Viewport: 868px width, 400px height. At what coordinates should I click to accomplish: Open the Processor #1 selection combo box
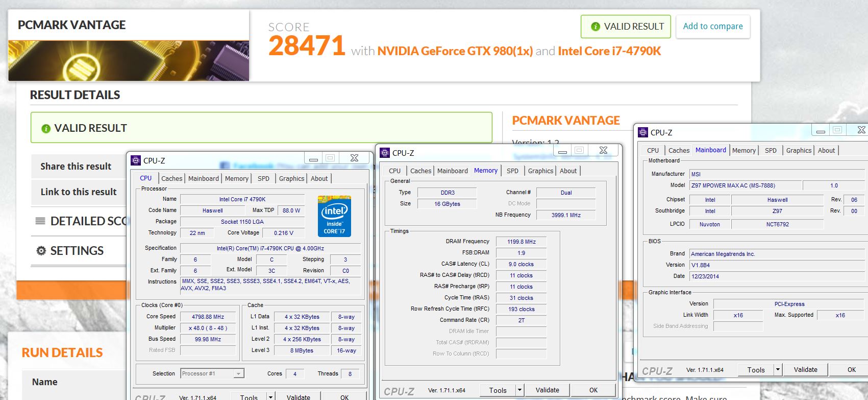click(212, 373)
